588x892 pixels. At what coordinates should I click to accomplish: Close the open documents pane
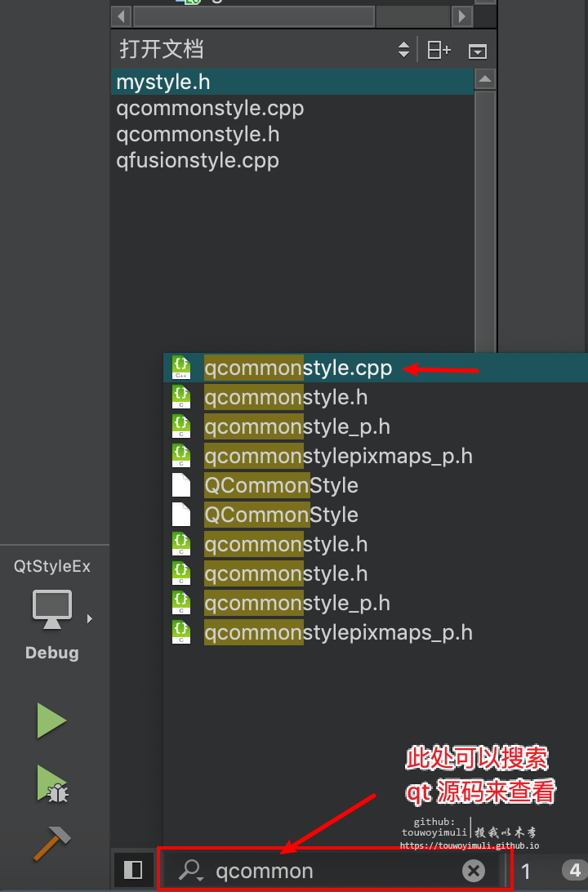coord(477,51)
